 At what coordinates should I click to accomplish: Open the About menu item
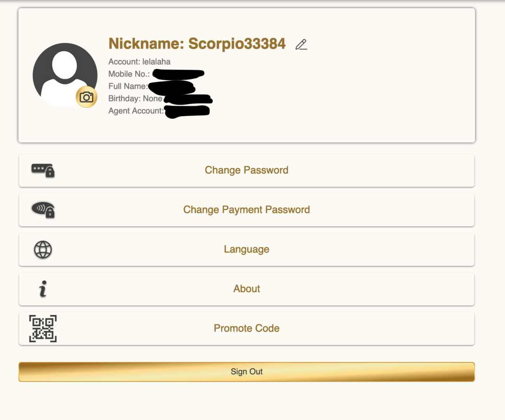(x=246, y=289)
